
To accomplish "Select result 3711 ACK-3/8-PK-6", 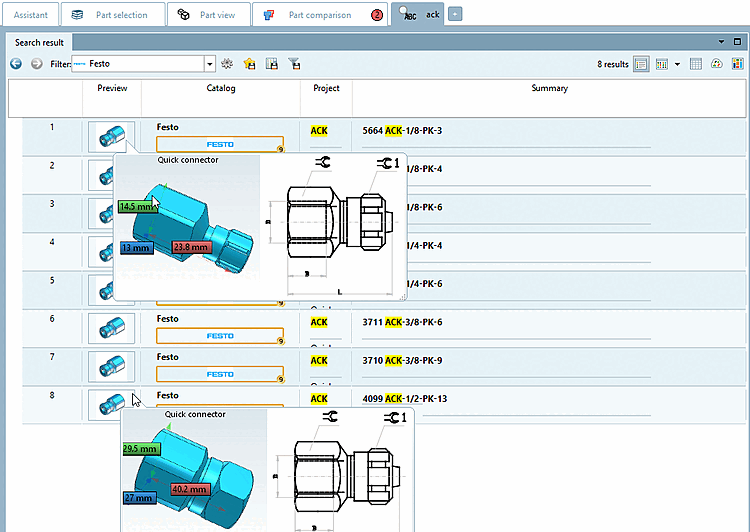I will tap(402, 322).
